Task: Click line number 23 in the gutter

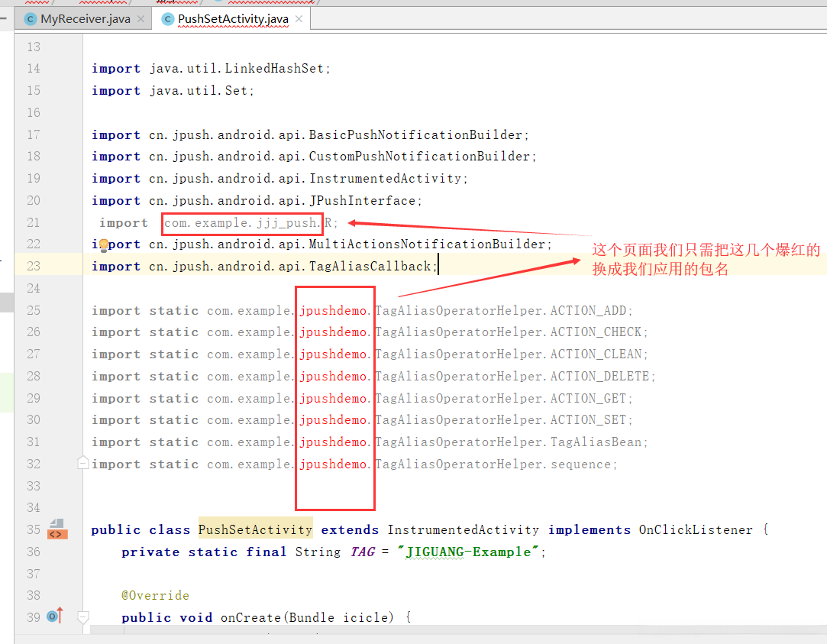Action: tap(34, 266)
